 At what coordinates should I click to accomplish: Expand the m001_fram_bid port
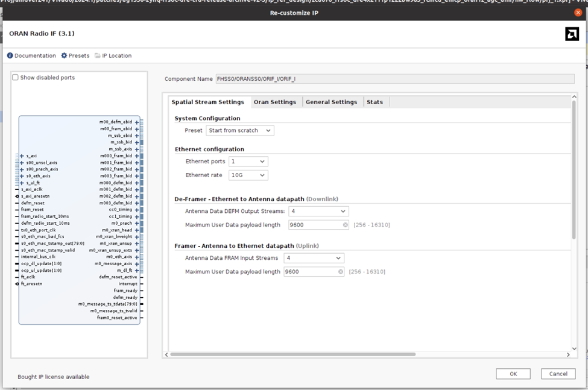click(x=137, y=163)
